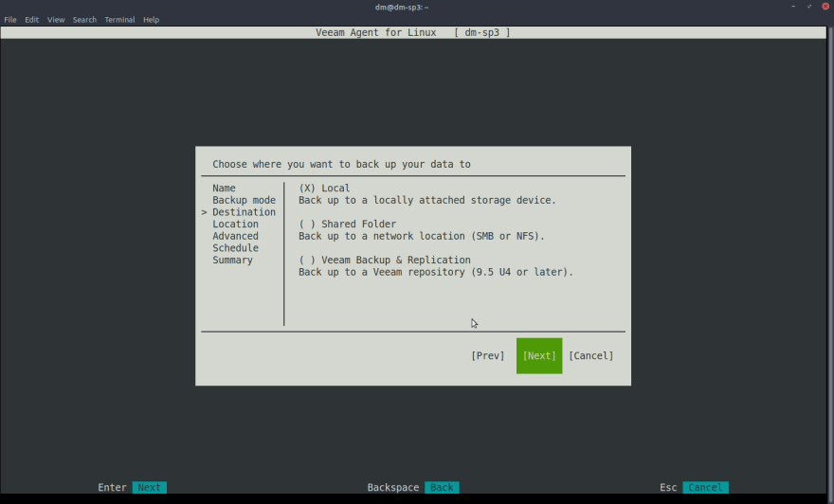Image resolution: width=834 pixels, height=504 pixels.
Task: Click the dm@dm-sp3 window title
Action: pyautogui.click(x=402, y=7)
